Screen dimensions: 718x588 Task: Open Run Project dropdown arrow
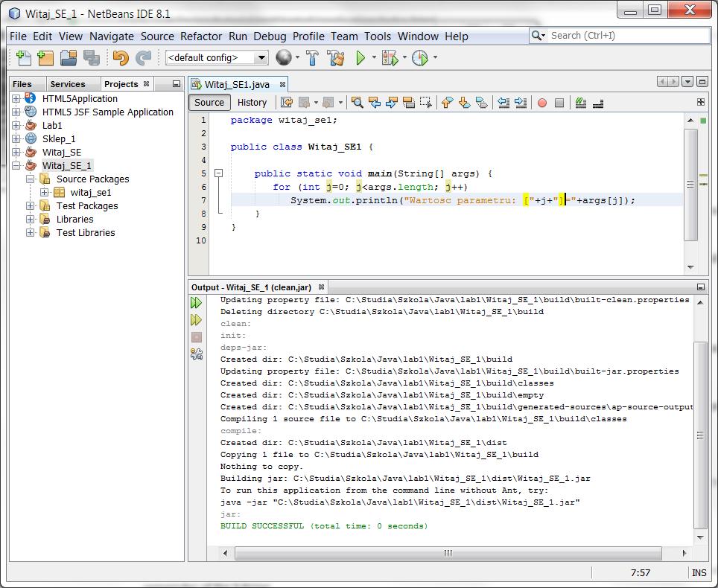tap(374, 57)
